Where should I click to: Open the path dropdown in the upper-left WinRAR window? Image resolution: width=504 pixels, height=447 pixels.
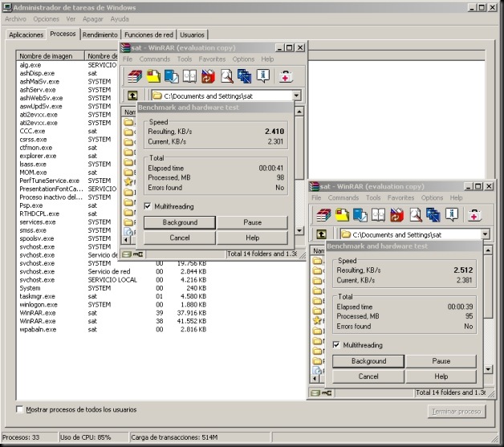click(x=296, y=95)
